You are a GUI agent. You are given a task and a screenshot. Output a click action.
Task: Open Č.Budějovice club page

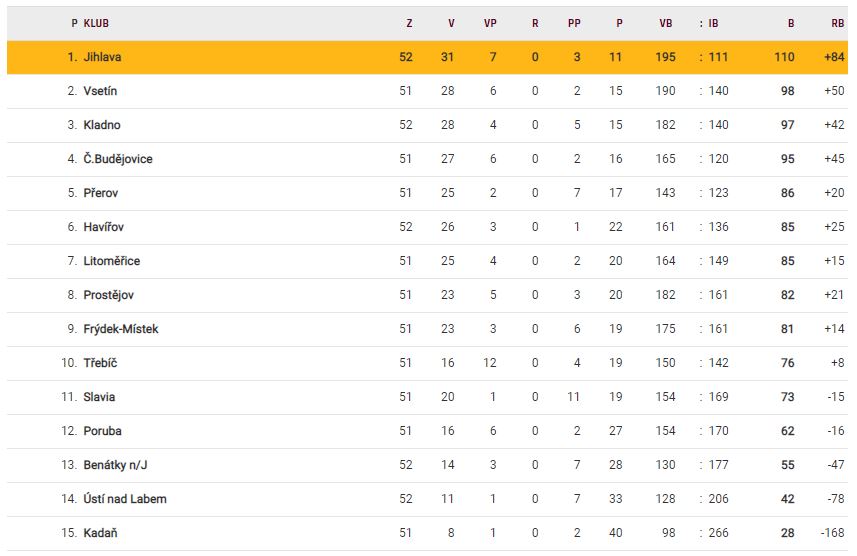(118, 159)
